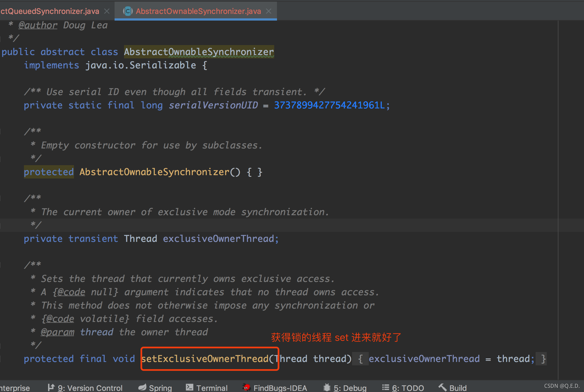Click the Debug tool window icon

pyautogui.click(x=327, y=387)
